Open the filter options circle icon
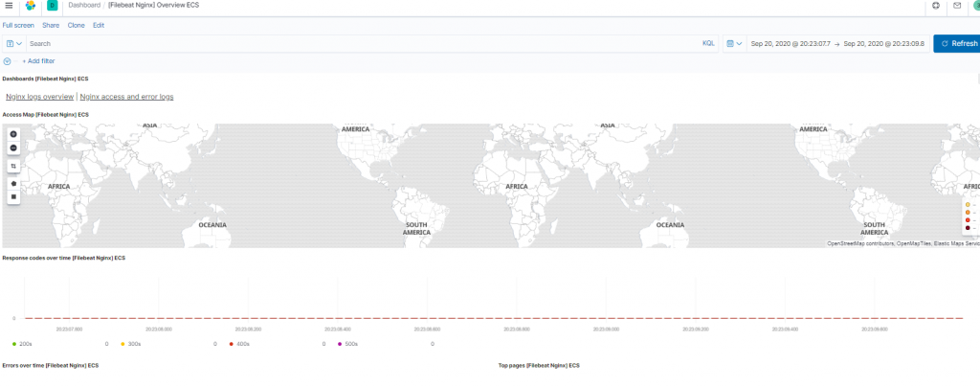Viewport: 980px width, 387px height. [x=7, y=61]
